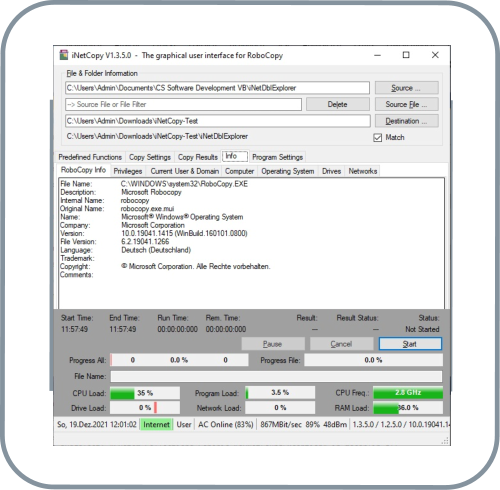
Task: Click the Progress All bar
Action: pos(179,360)
